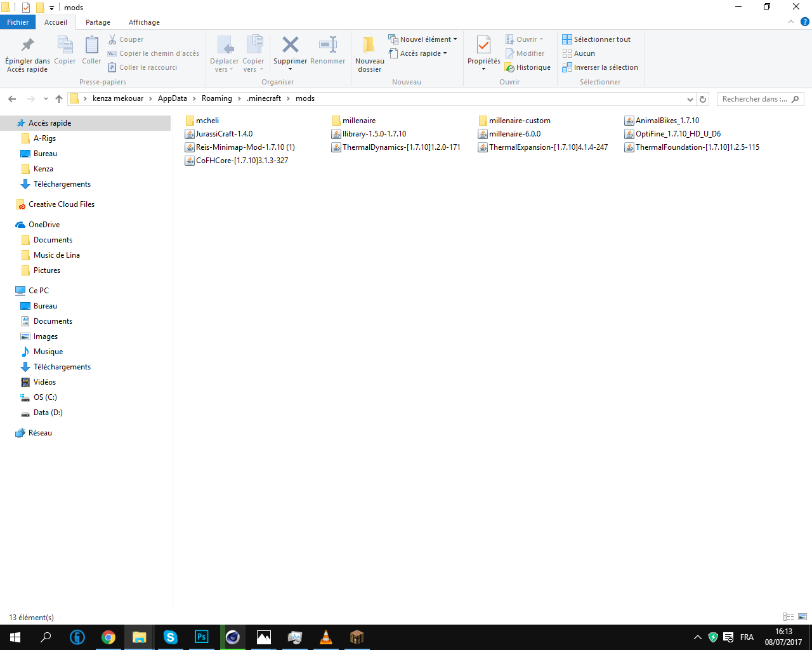Viewport: 812px width, 650px height.
Task: Open Skype from the taskbar
Action: (x=171, y=637)
